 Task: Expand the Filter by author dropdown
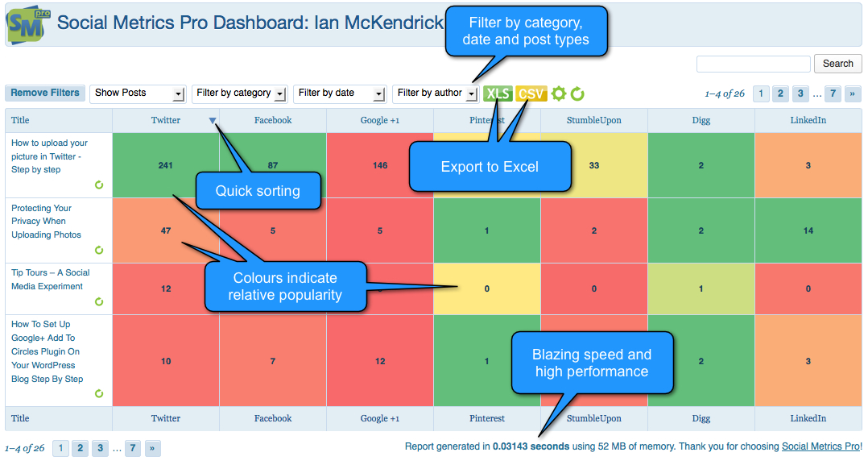435,93
